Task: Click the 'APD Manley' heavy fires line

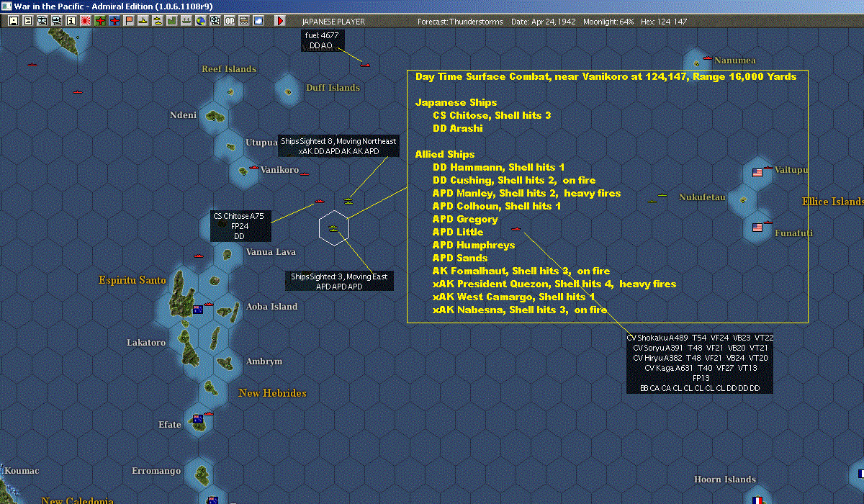Action: tap(526, 193)
